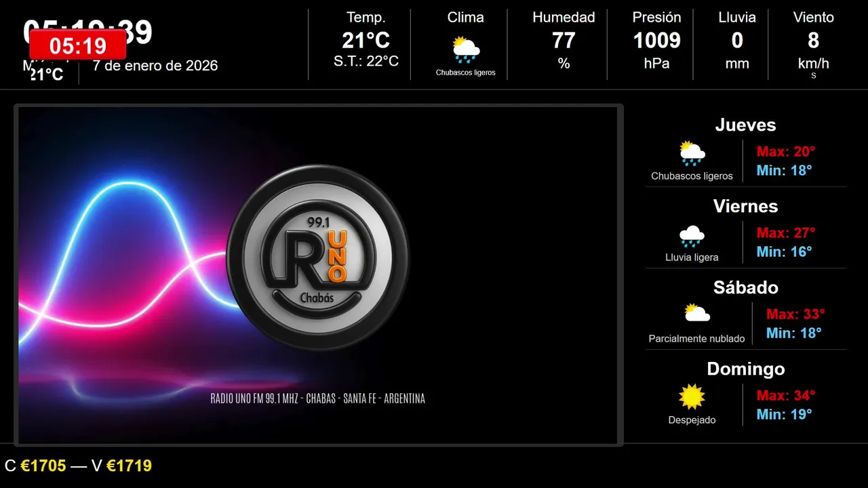The height and width of the screenshot is (488, 868).
Task: Click 'Min: 16°' in Viernes forecast
Action: pyautogui.click(x=785, y=252)
